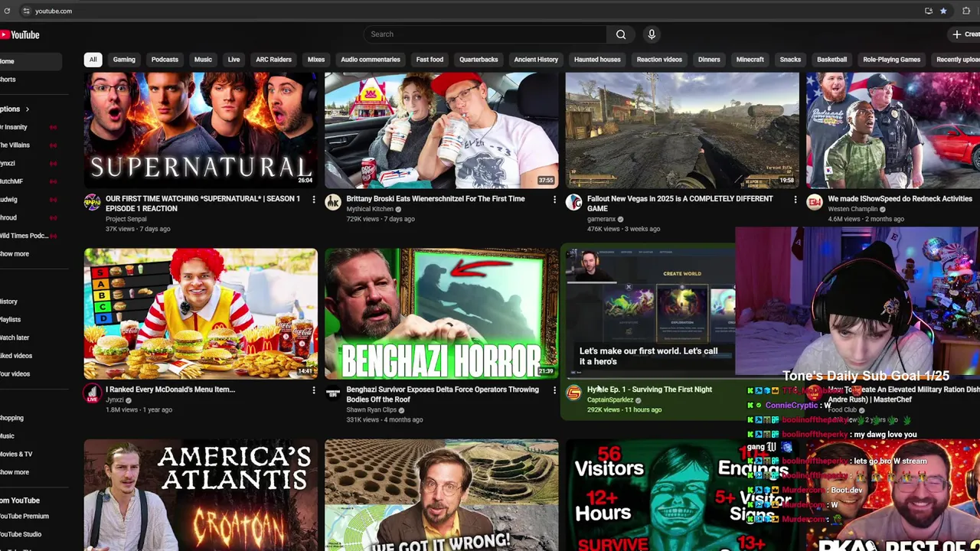Expand the Subscriptions section chevron

pos(27,109)
